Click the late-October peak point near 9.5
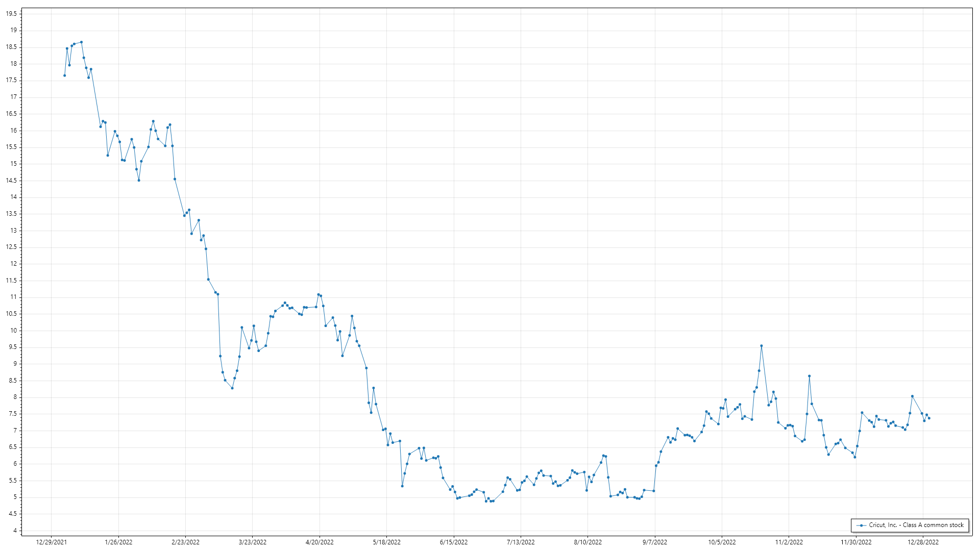 (x=761, y=346)
